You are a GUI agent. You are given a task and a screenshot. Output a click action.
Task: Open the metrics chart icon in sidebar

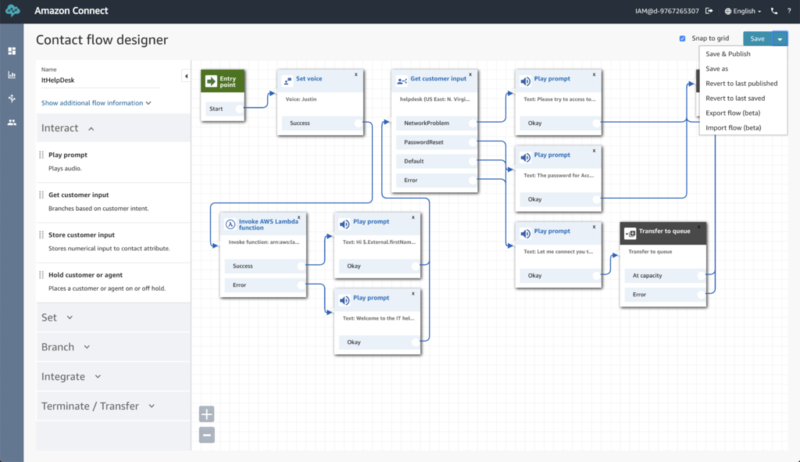point(12,75)
